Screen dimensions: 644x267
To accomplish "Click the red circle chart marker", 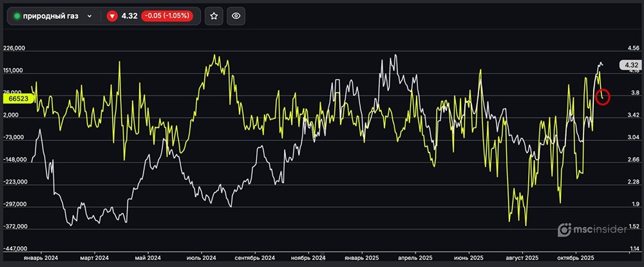I will pyautogui.click(x=603, y=97).
